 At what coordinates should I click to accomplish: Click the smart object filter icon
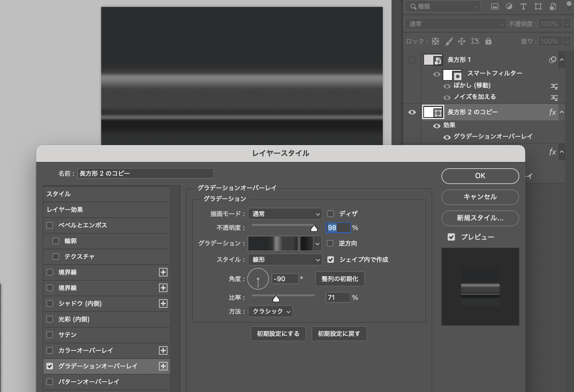553,7
